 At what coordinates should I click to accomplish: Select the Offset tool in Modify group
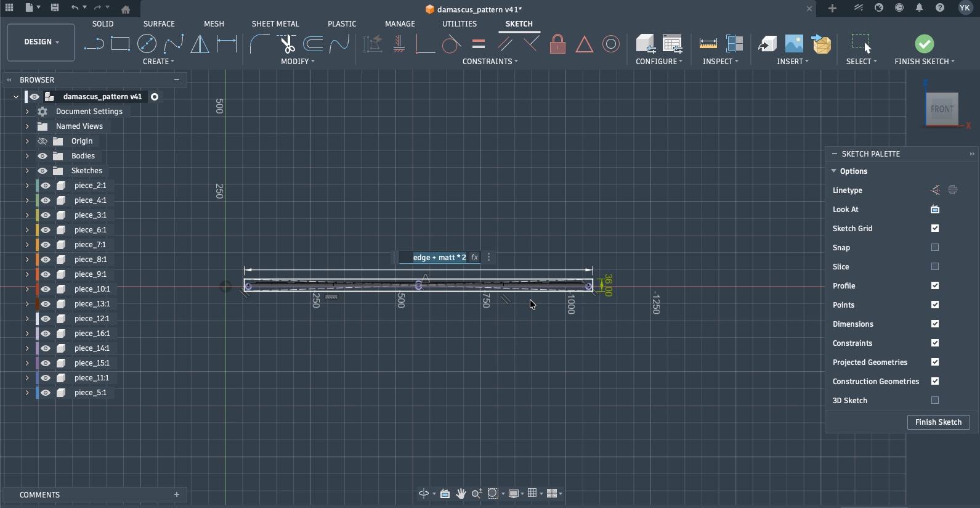[x=313, y=44]
